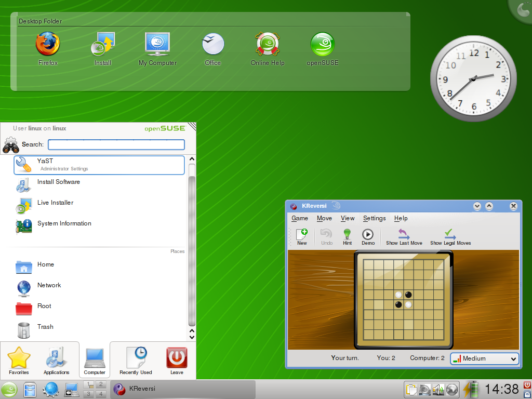
Task: Open the Install icon in Desktop Folder
Action: (103, 49)
